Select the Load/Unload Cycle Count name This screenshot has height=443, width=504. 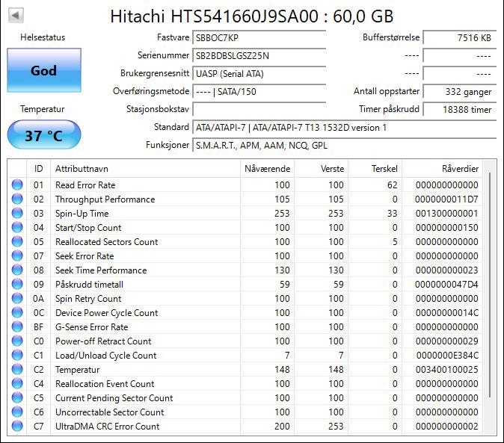click(106, 355)
